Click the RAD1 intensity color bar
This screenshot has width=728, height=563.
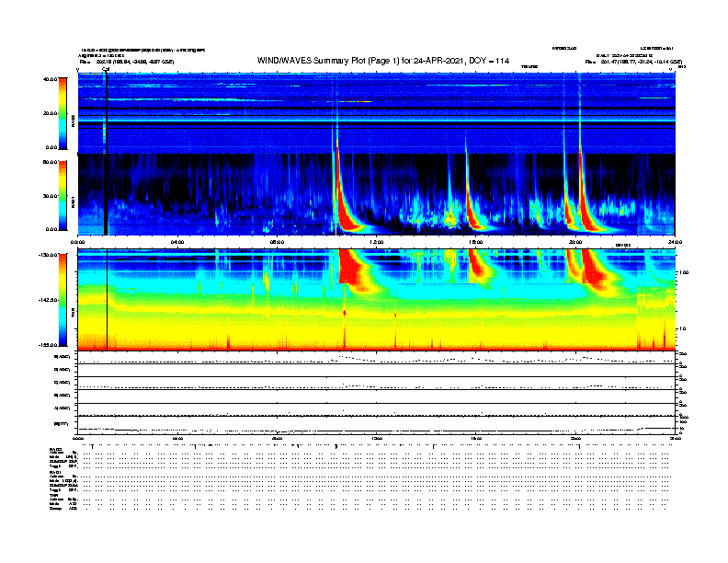63,196
